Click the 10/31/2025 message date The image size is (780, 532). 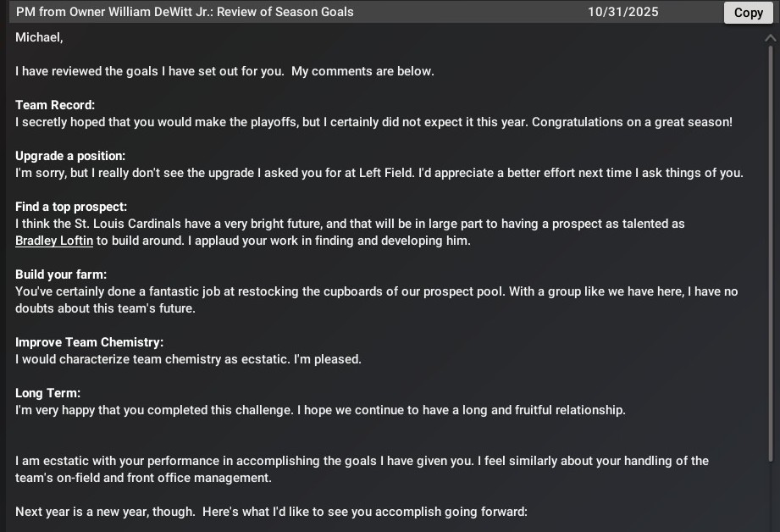click(622, 12)
